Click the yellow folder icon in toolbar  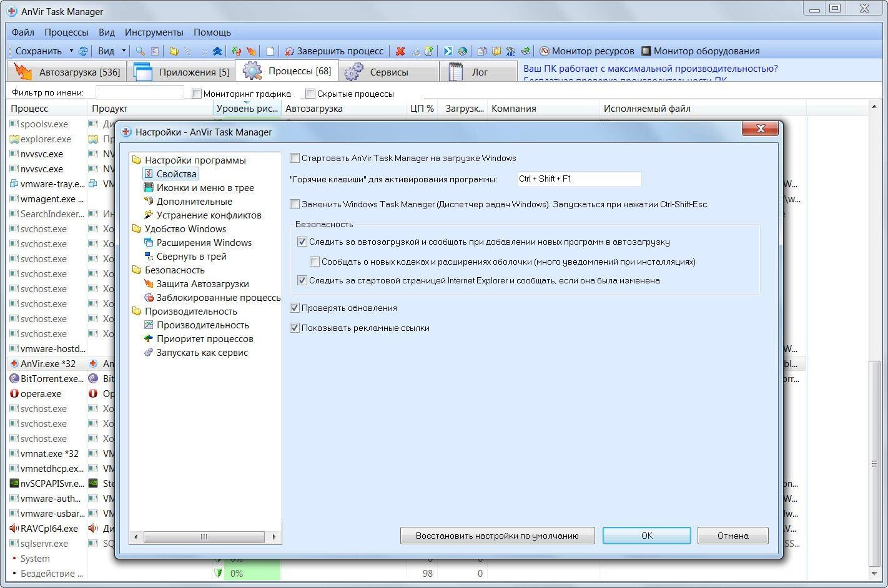coord(174,51)
